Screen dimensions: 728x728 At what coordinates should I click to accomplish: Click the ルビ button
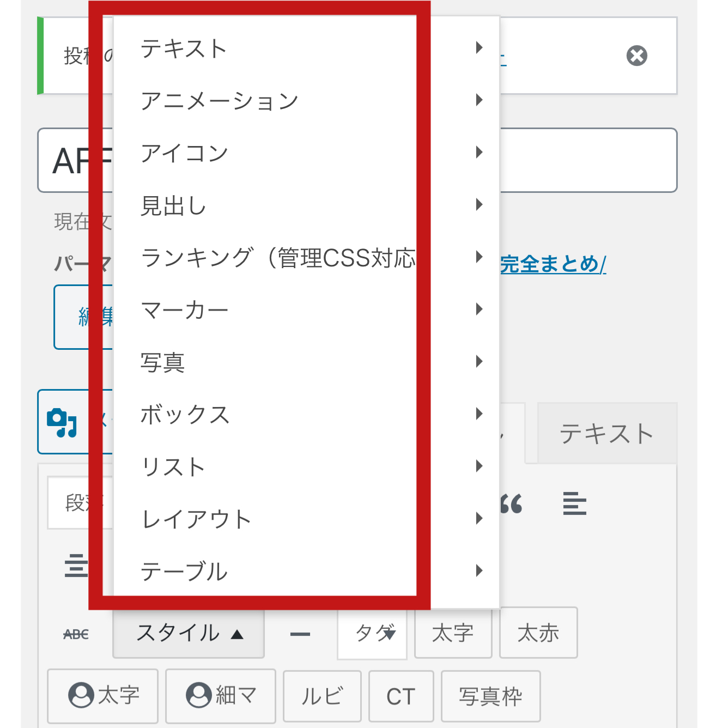[x=322, y=696]
